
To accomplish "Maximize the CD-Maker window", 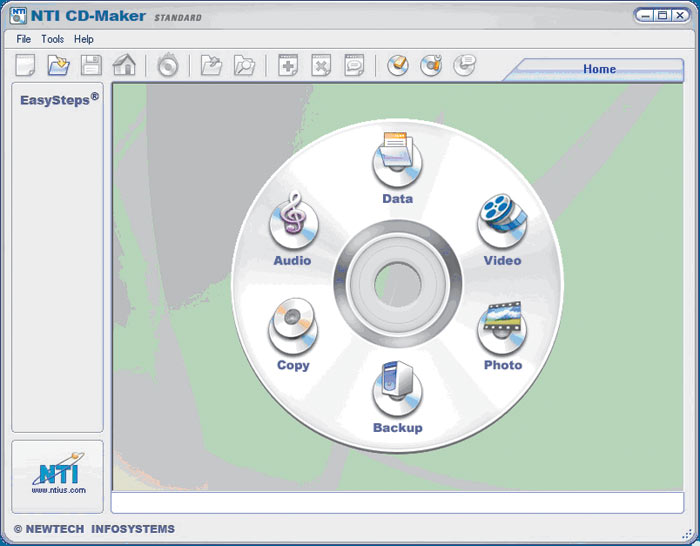I will coord(662,16).
